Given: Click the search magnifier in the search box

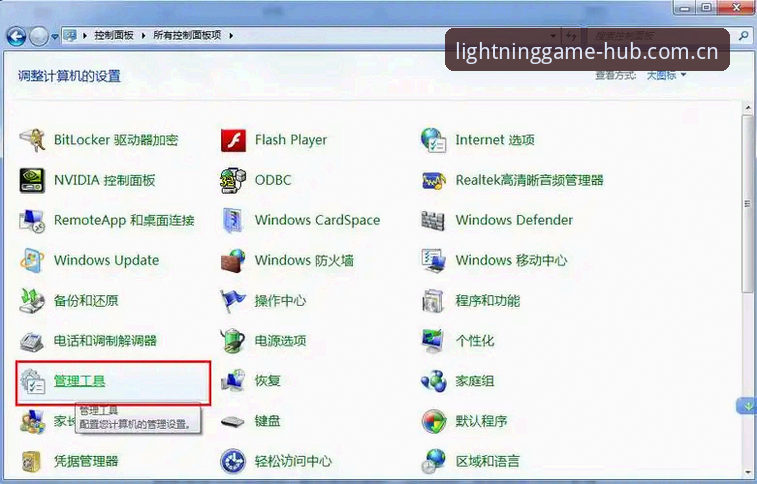Looking at the screenshot, I should click(x=743, y=36).
